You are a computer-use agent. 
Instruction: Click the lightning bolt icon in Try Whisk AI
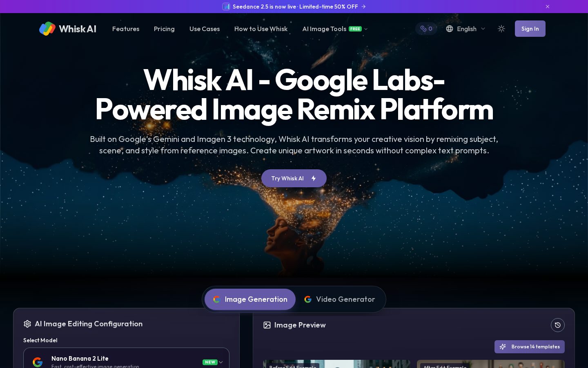314,178
